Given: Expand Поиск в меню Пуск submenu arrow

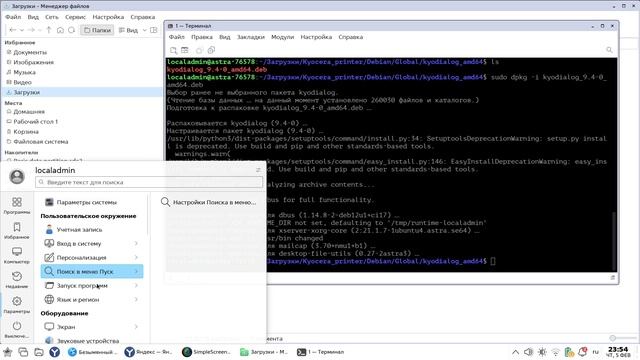Looking at the screenshot, I should (136, 271).
